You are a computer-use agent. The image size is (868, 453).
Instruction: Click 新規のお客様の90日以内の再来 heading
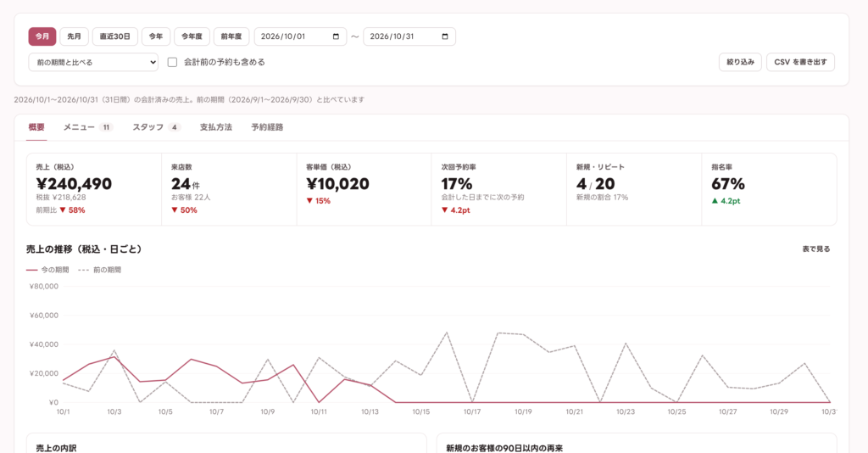504,448
